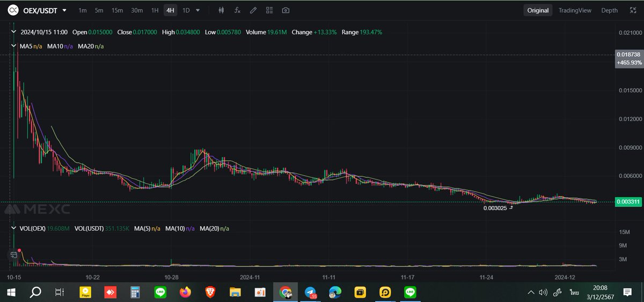Image resolution: width=644 pixels, height=302 pixels.
Task: Click the 2024-11 date axis label
Action: pos(250,278)
